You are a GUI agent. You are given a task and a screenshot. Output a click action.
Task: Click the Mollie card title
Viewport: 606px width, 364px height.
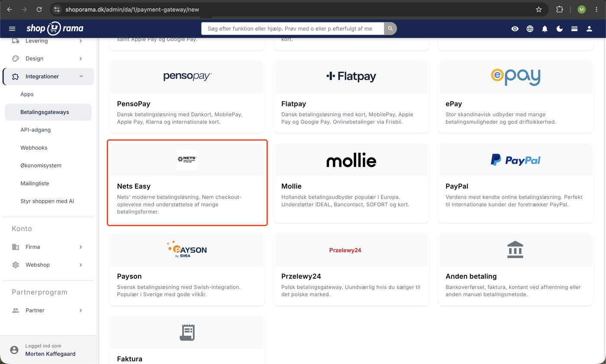(291, 186)
